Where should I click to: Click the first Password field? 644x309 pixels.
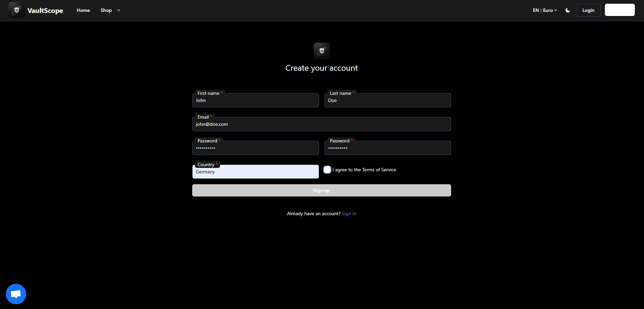coord(255,148)
